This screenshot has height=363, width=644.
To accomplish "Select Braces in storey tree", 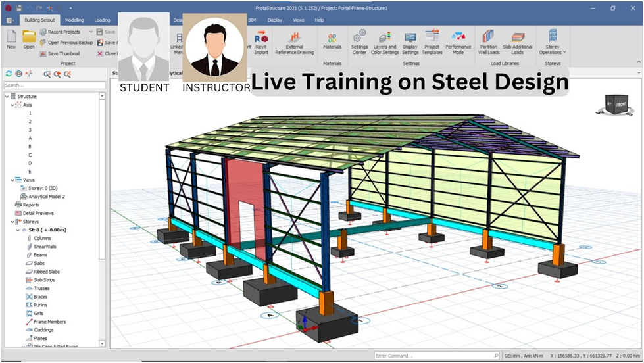I will [40, 297].
